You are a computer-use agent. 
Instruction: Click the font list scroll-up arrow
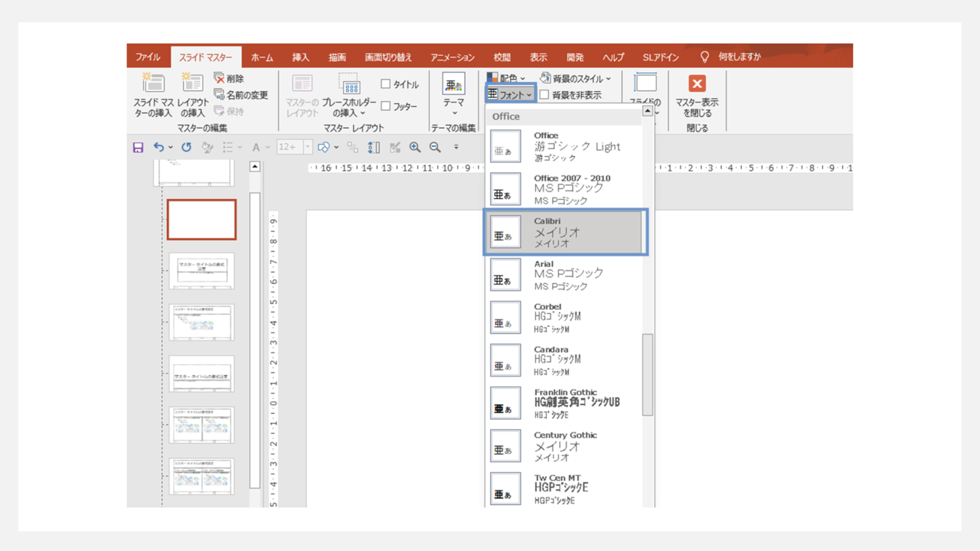647,111
